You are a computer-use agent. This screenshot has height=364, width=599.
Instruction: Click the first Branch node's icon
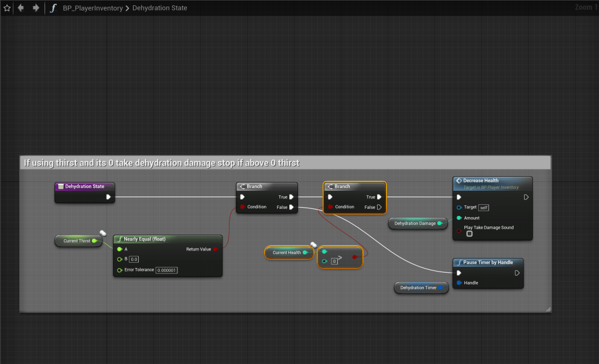[242, 187]
